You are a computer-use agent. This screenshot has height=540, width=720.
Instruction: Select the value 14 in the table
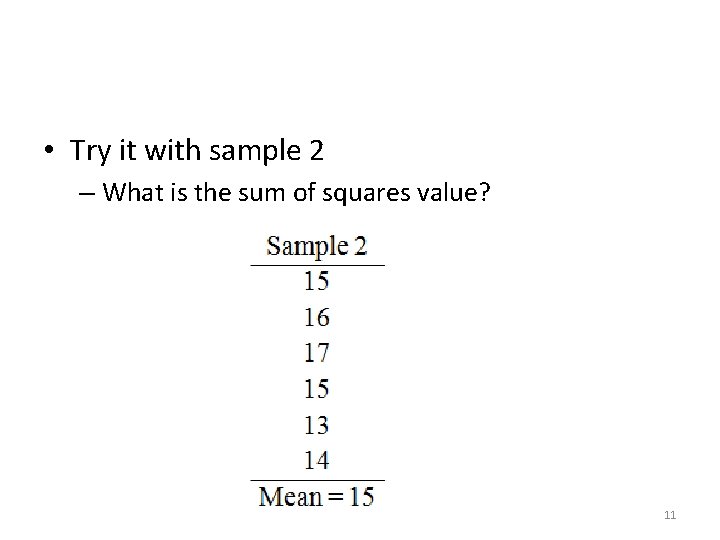pyautogui.click(x=316, y=460)
